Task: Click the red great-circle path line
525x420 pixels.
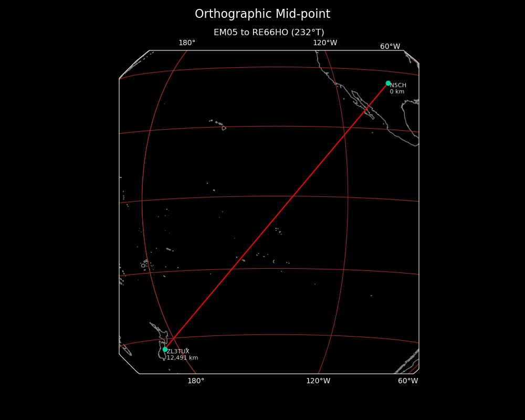Action: click(x=277, y=216)
